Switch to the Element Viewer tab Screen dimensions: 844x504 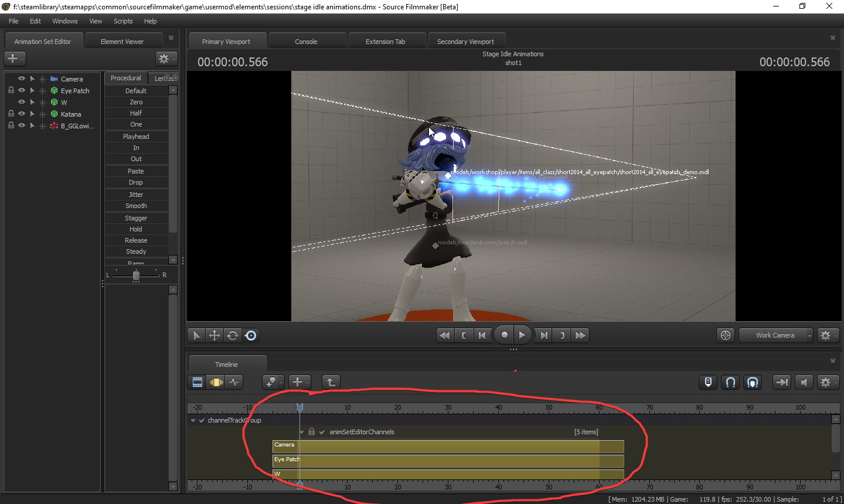pos(122,42)
